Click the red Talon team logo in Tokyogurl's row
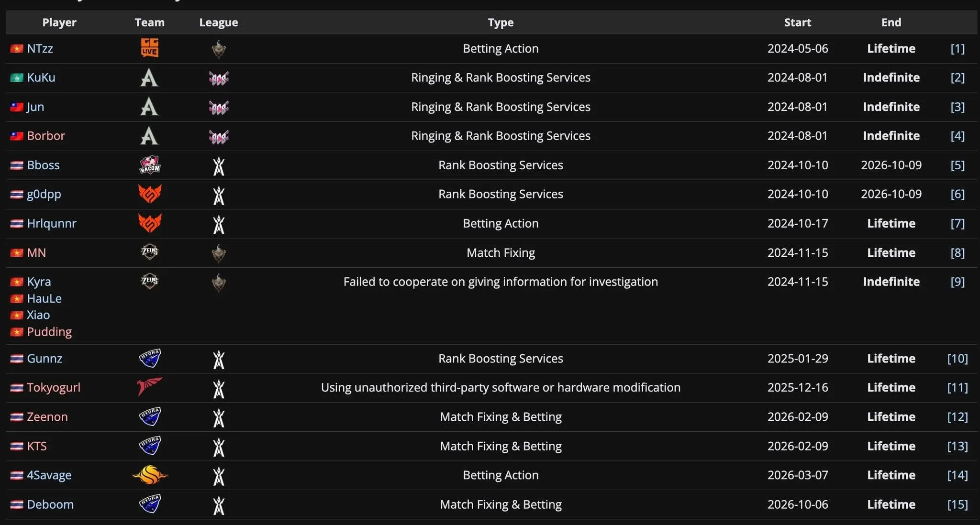 149,387
